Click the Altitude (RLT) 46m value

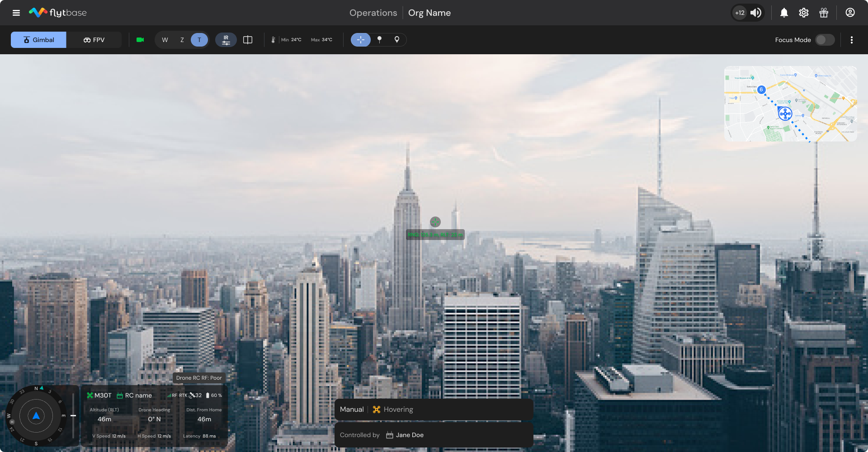(104, 419)
